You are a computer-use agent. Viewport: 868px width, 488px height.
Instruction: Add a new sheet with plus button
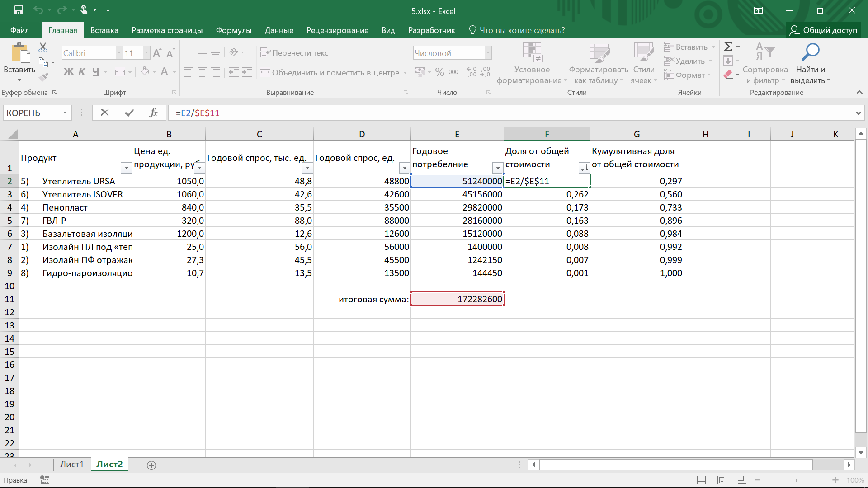tap(151, 465)
